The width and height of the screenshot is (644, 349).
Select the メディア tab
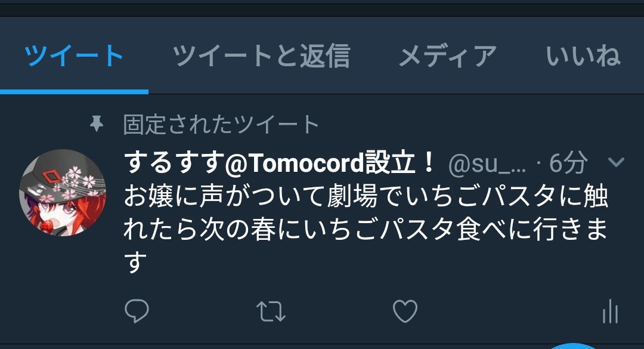pyautogui.click(x=448, y=55)
